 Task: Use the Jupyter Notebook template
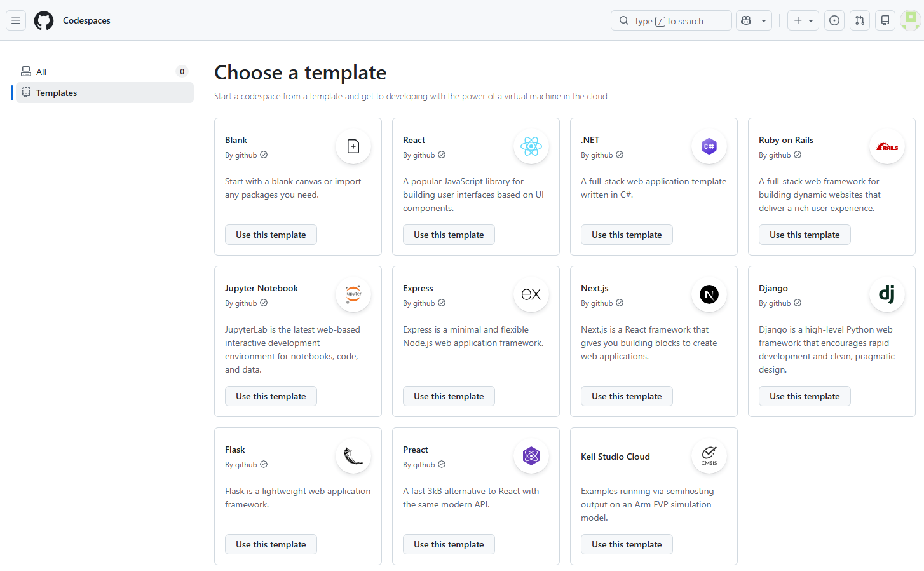click(x=271, y=396)
